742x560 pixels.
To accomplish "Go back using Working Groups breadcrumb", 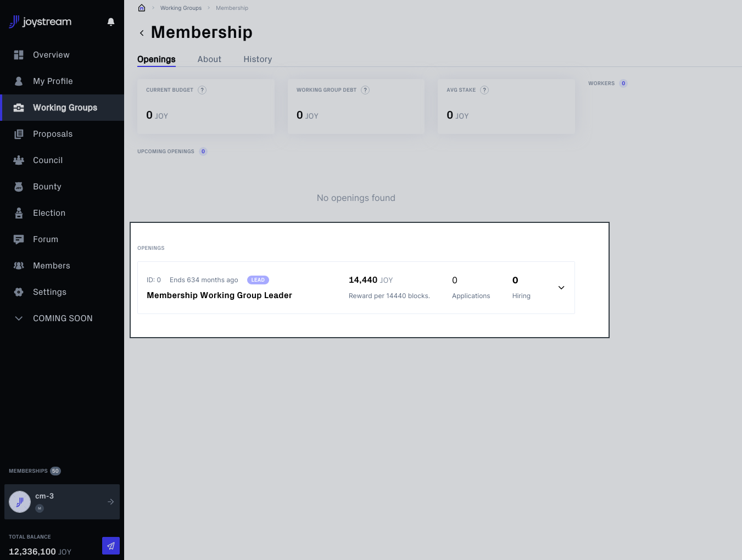I will 181,8.
